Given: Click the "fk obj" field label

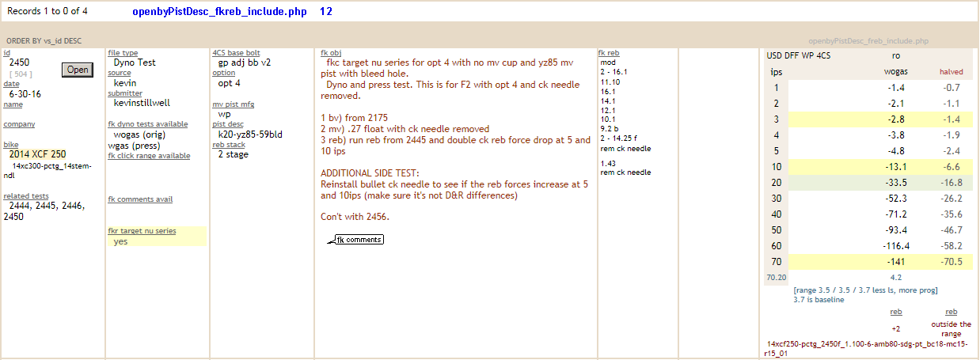Looking at the screenshot, I should 331,53.
